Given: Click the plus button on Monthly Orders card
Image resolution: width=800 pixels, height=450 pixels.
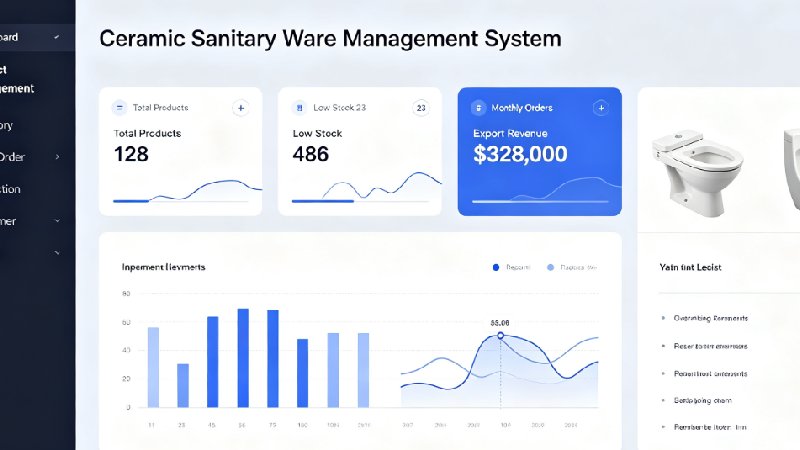Looking at the screenshot, I should 601,108.
